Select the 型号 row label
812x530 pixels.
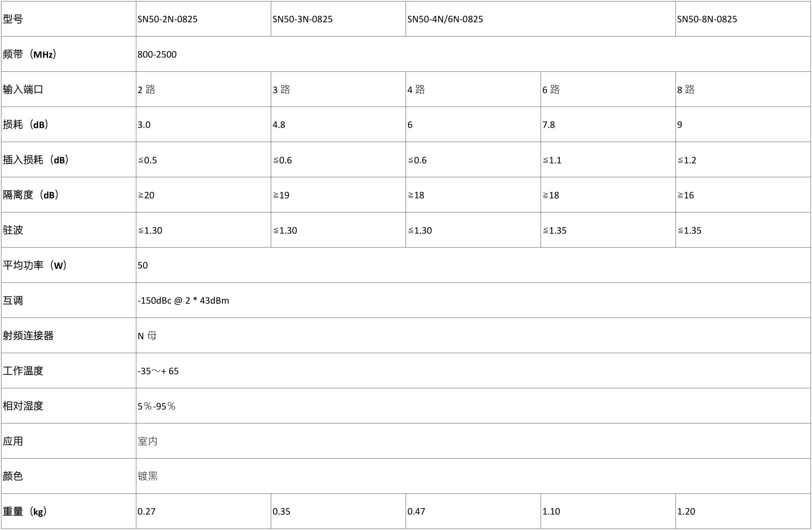[69, 19]
